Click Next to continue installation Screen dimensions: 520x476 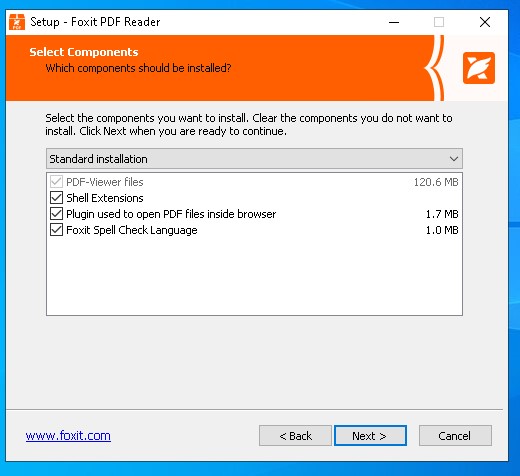pos(370,436)
